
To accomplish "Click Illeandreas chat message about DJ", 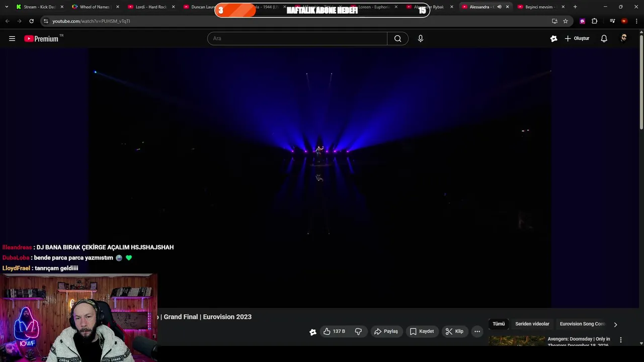I will [x=88, y=247].
